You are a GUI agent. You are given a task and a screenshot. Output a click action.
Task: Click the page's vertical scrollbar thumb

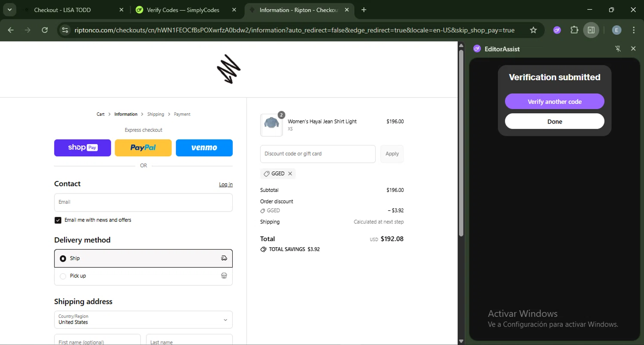(461, 142)
